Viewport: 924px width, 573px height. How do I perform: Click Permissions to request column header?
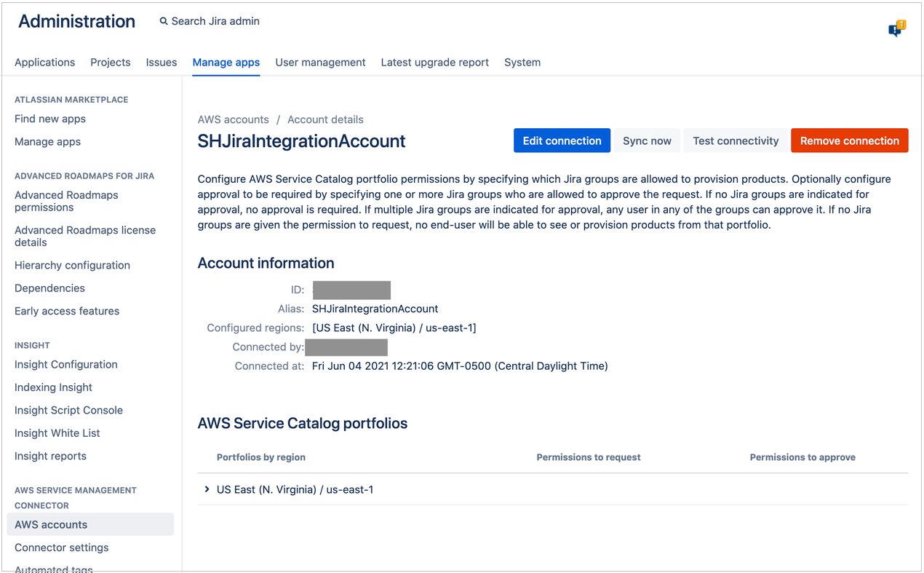589,457
